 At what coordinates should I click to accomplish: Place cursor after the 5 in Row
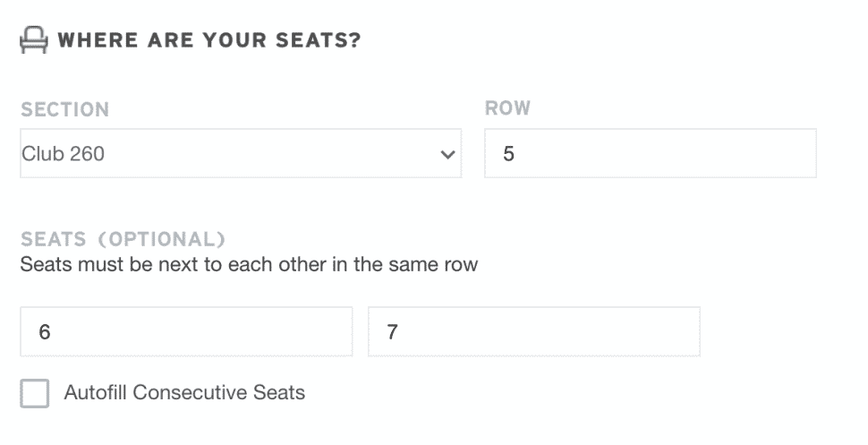[x=516, y=153]
